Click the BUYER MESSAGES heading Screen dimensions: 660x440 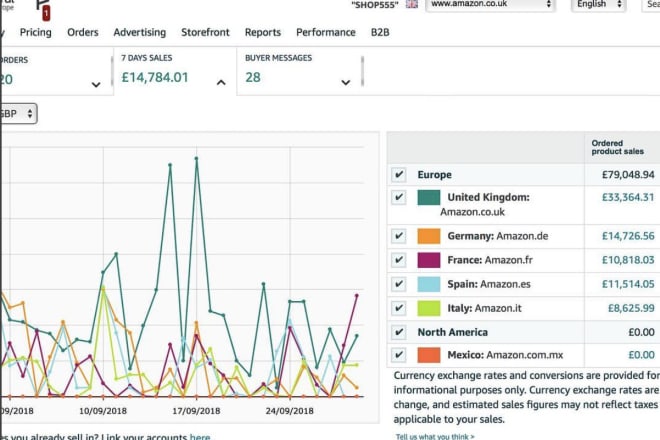pyautogui.click(x=279, y=58)
